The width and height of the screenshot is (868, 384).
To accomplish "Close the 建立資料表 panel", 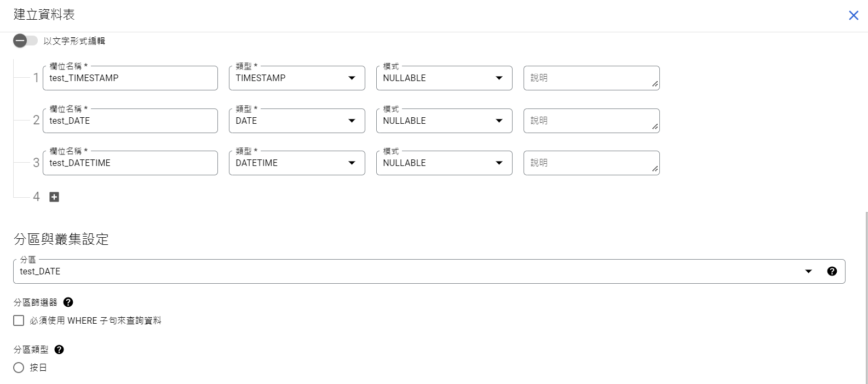I will pyautogui.click(x=853, y=15).
